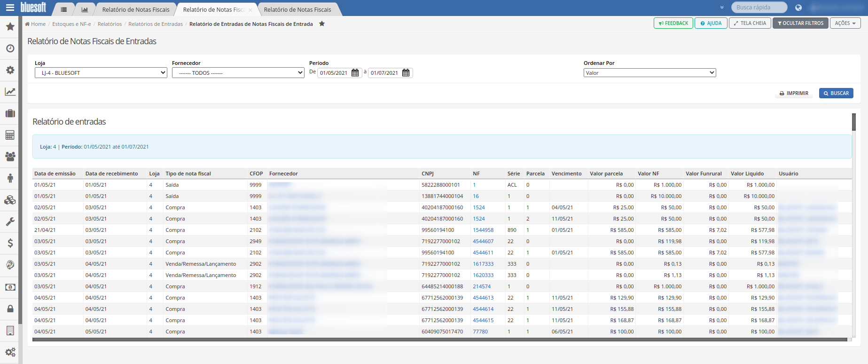The width and height of the screenshot is (868, 364).
Task: Open NF link 214574
Action: [x=482, y=286]
